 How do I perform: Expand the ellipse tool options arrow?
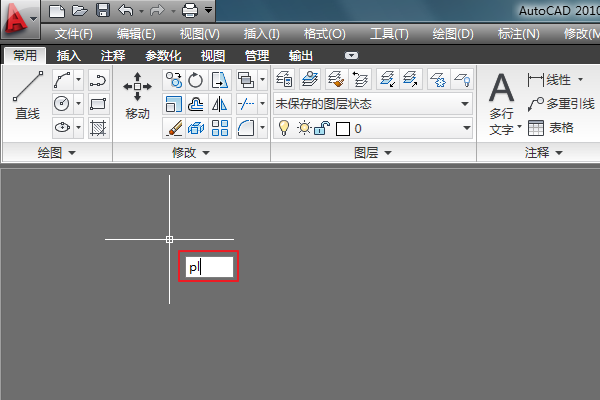coord(78,127)
